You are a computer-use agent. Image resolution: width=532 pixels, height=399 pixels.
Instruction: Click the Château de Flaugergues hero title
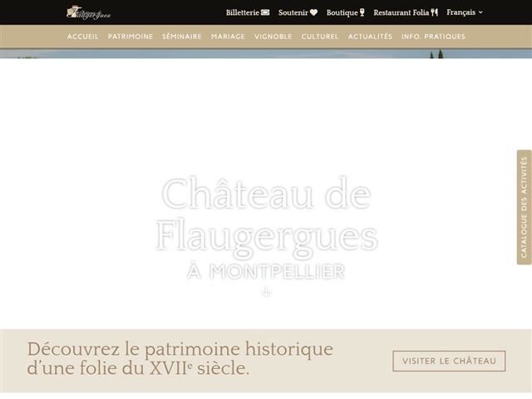pyautogui.click(x=266, y=215)
